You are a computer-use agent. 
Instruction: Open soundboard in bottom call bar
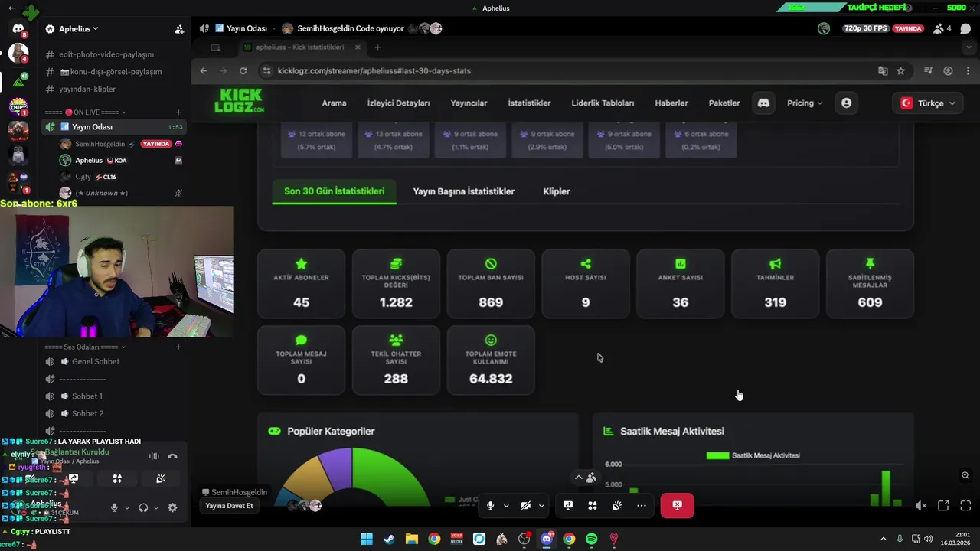coord(617,505)
